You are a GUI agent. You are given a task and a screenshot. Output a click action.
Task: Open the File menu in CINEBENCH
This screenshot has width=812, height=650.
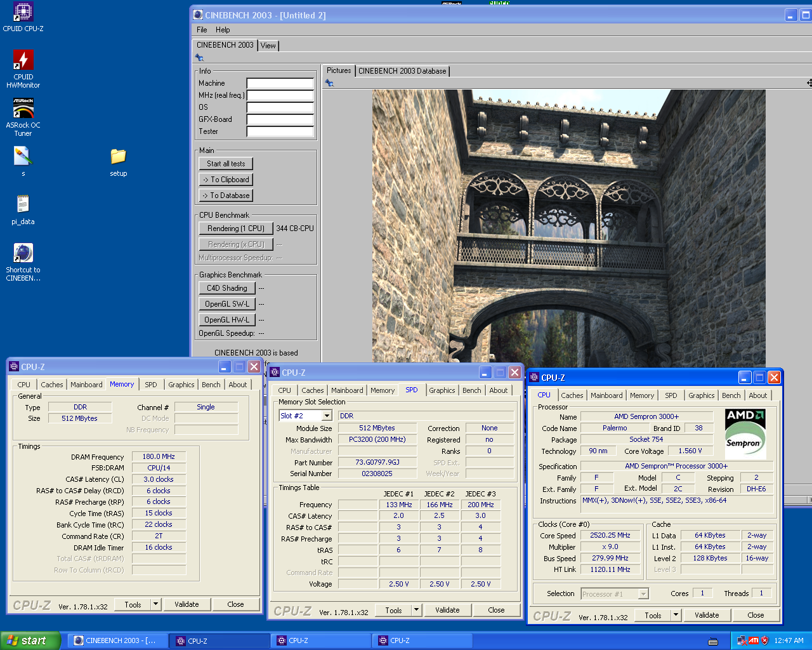click(202, 30)
